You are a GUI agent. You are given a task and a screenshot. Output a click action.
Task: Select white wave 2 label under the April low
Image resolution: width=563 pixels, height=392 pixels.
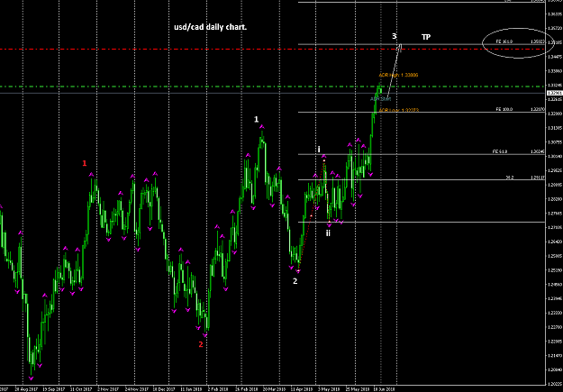click(295, 281)
